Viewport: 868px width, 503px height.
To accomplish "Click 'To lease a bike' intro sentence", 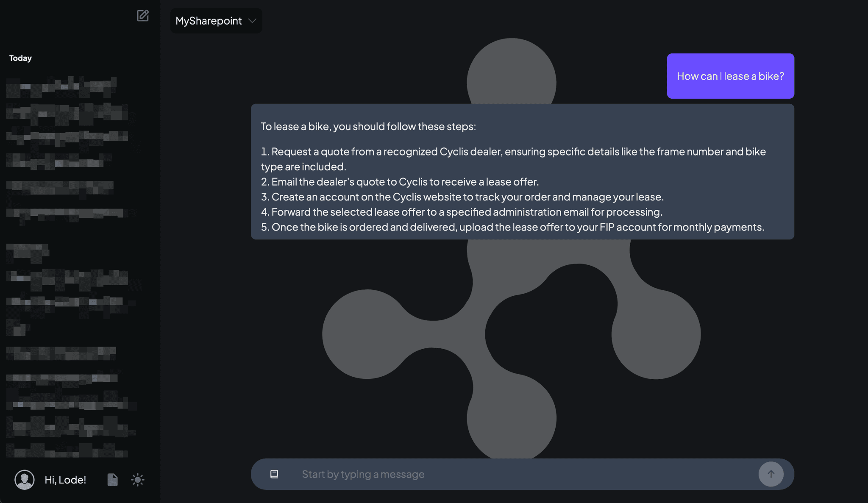I will tap(368, 126).
